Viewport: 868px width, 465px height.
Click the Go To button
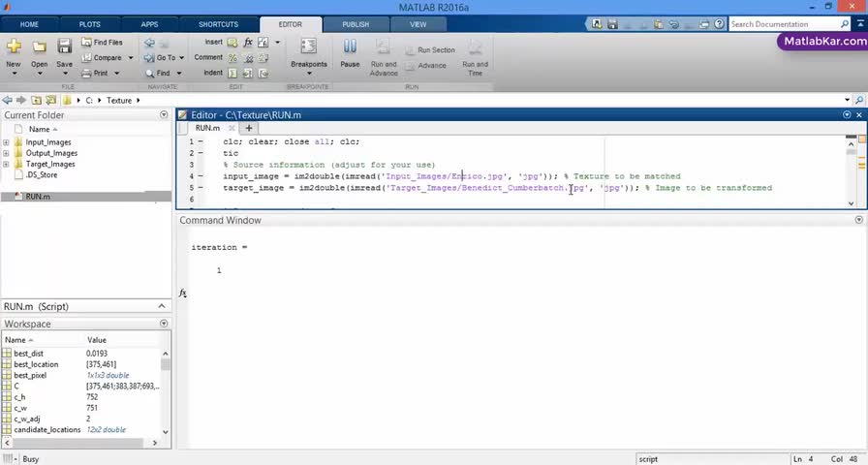(x=160, y=57)
